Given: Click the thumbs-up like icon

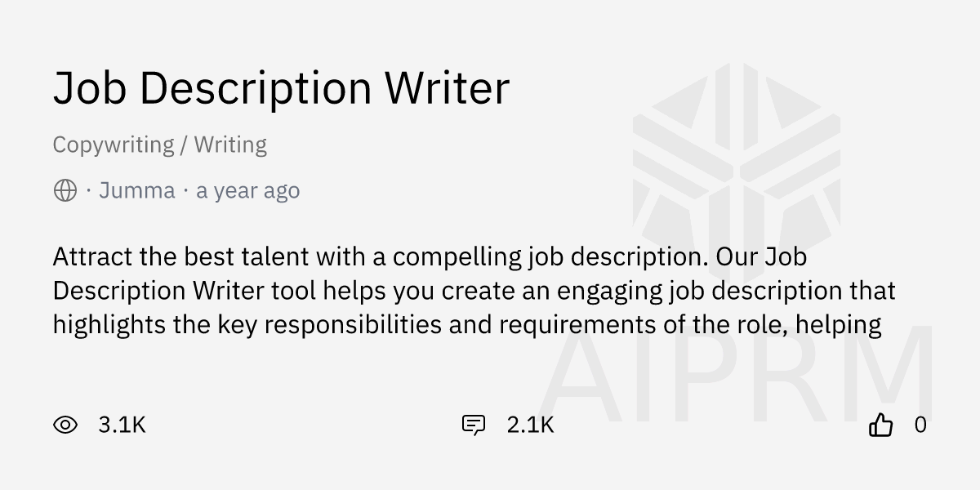Looking at the screenshot, I should 880,425.
